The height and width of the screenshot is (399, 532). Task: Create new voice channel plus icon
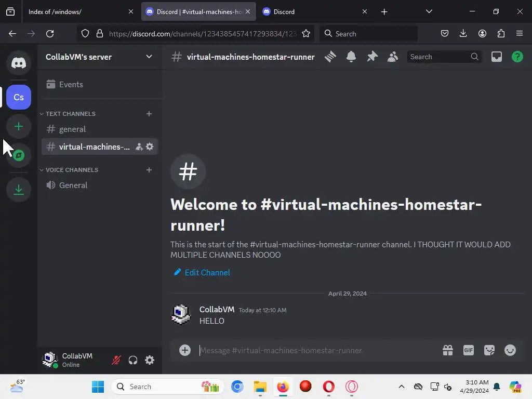click(149, 170)
